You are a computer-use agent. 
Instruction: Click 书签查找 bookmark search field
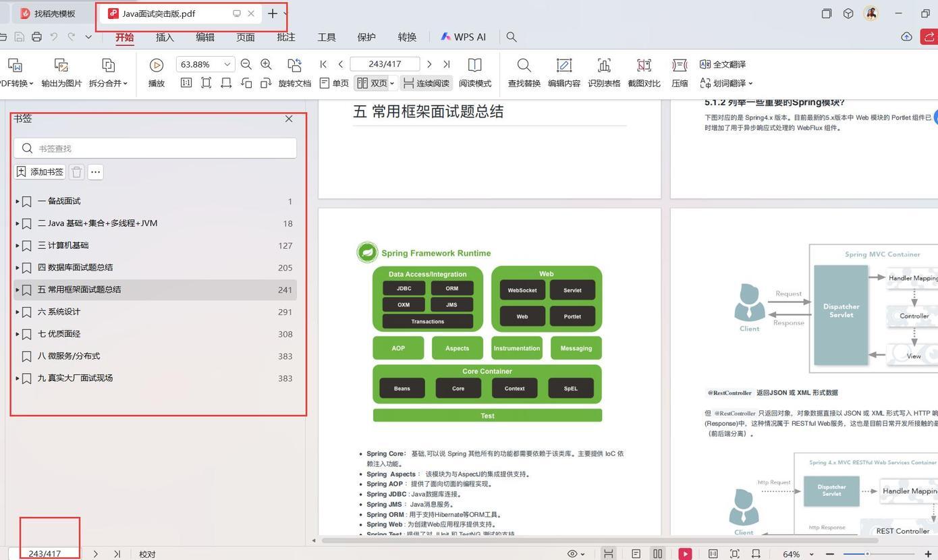pos(155,148)
